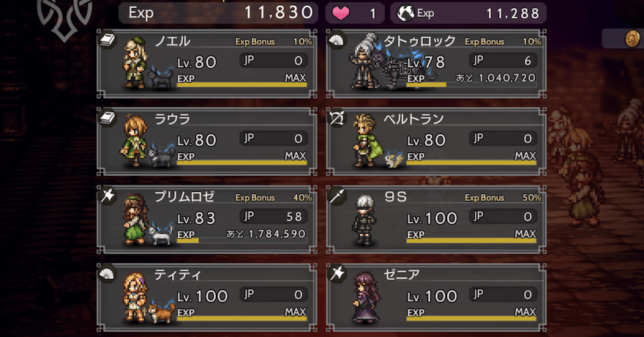This screenshot has height=337, width=644.
Task: Click プリムロゼ's JP 58 field
Action: point(274,217)
